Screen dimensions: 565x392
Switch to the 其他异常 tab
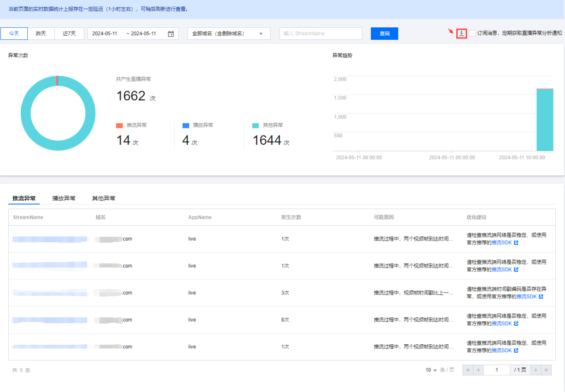[104, 199]
